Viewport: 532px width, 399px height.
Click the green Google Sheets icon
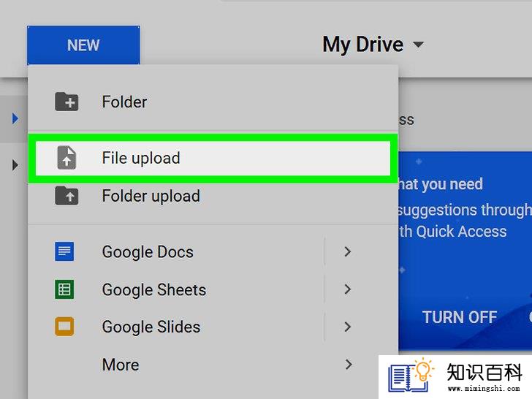(64, 289)
